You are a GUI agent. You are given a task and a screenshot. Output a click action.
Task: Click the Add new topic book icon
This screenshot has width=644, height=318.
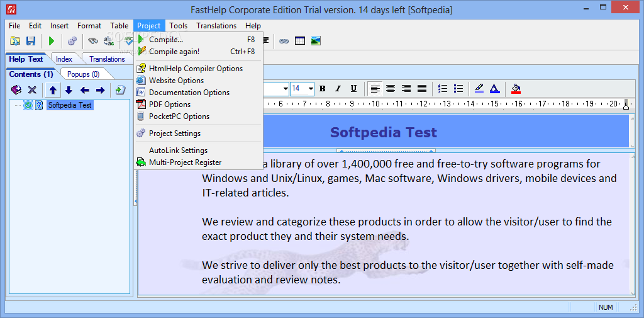[x=16, y=89]
